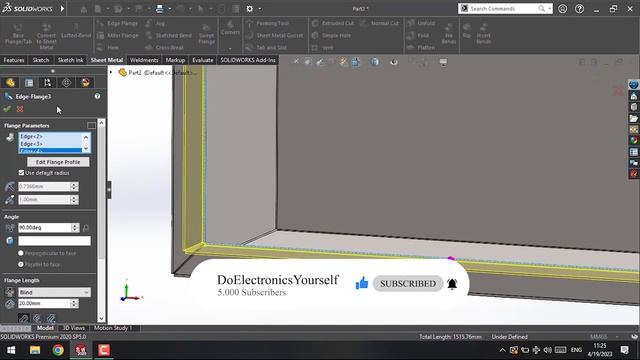Open Google Chrome from the taskbar
This screenshot has width=640, height=360.
click(58, 350)
